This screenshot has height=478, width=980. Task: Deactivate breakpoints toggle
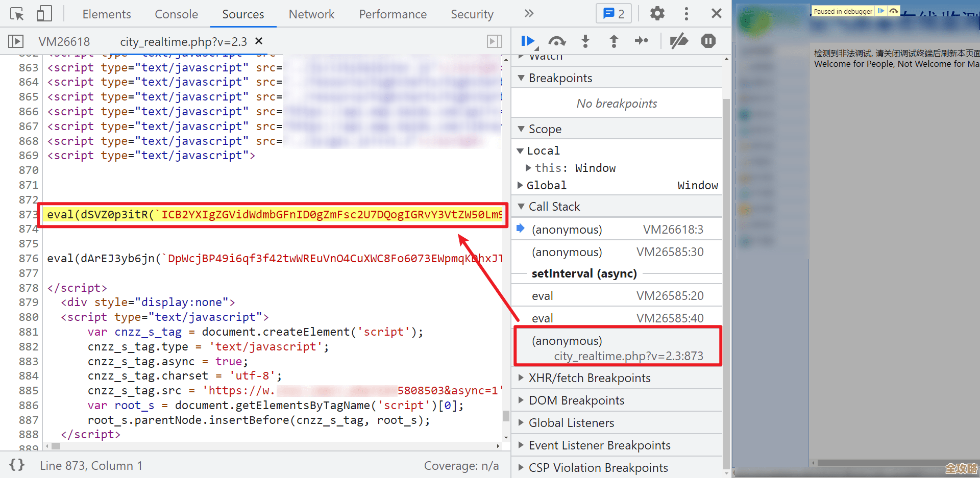678,41
